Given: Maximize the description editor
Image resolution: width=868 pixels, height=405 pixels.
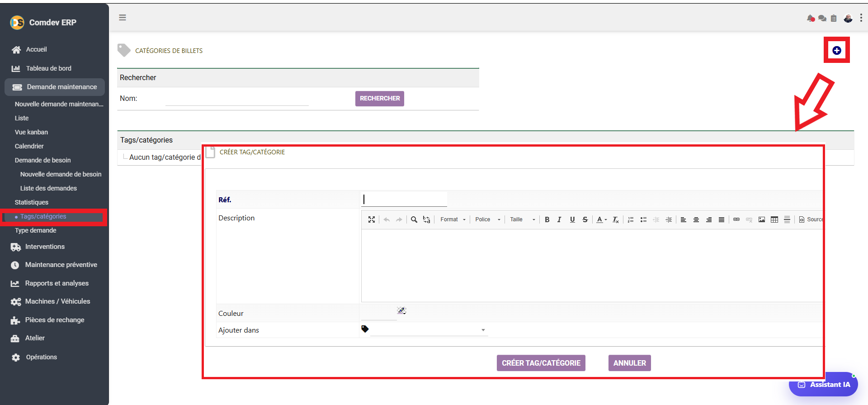Looking at the screenshot, I should [372, 219].
